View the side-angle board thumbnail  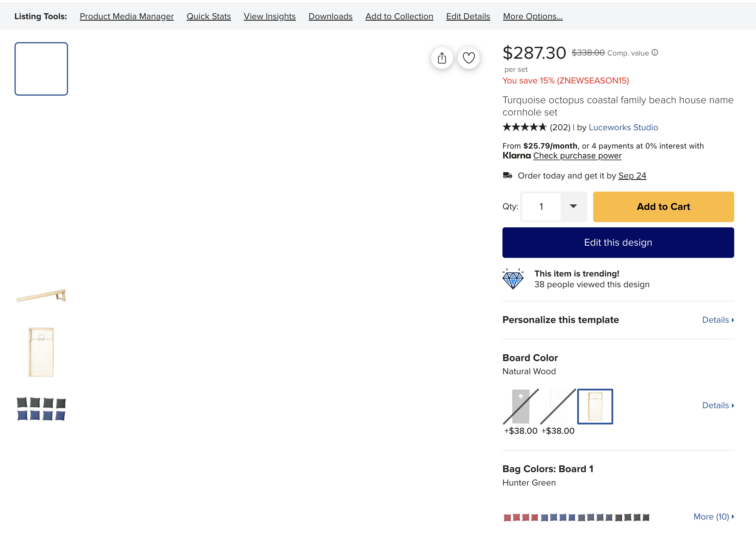coord(41,295)
